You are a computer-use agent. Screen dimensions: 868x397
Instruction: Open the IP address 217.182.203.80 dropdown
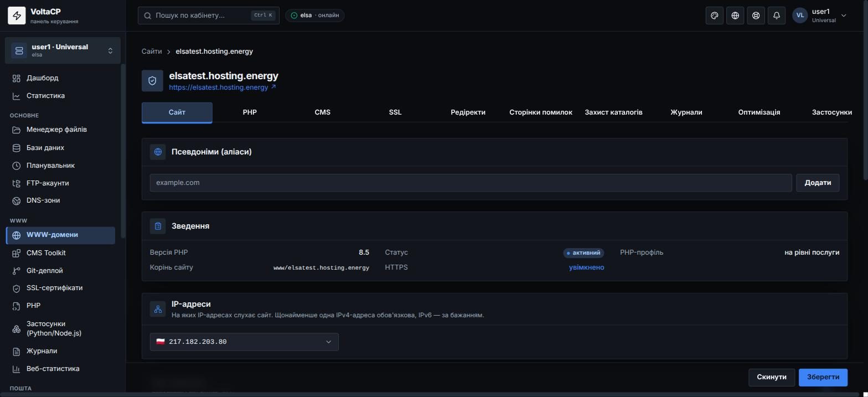pos(244,342)
